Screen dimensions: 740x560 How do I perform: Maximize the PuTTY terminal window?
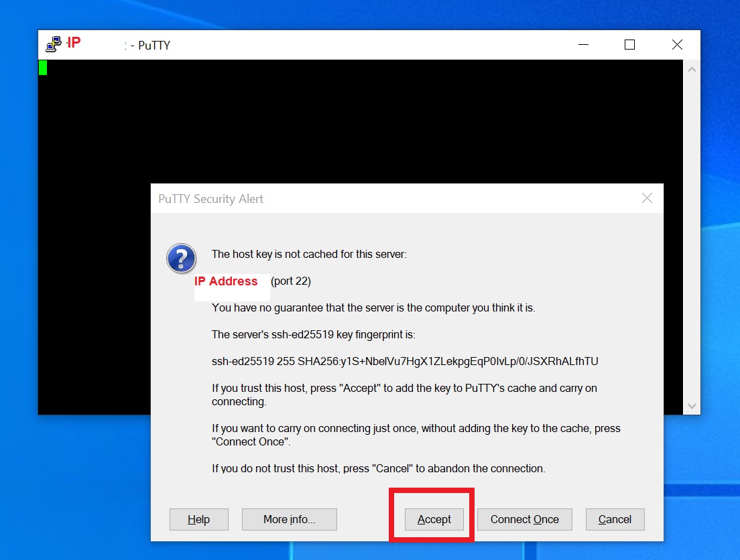click(629, 45)
